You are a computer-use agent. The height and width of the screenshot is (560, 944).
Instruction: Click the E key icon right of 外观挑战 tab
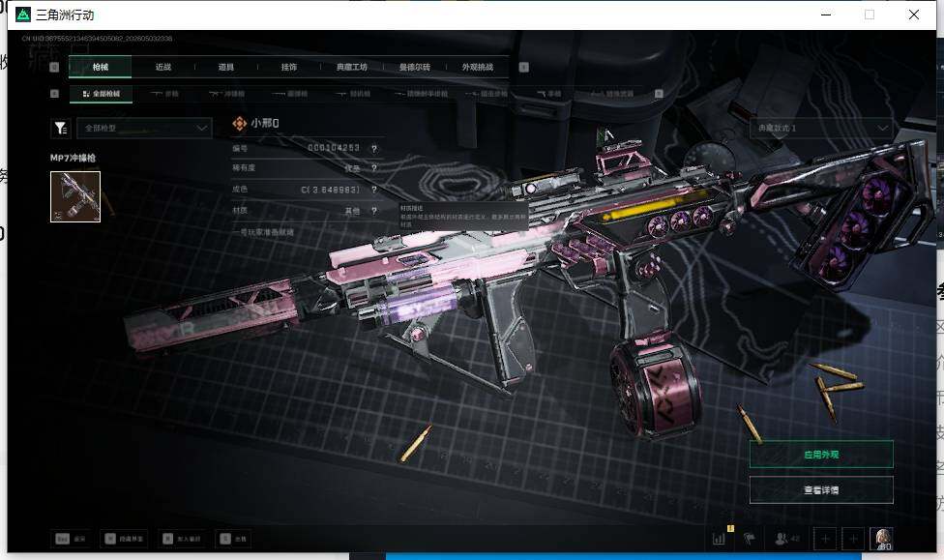(524, 68)
